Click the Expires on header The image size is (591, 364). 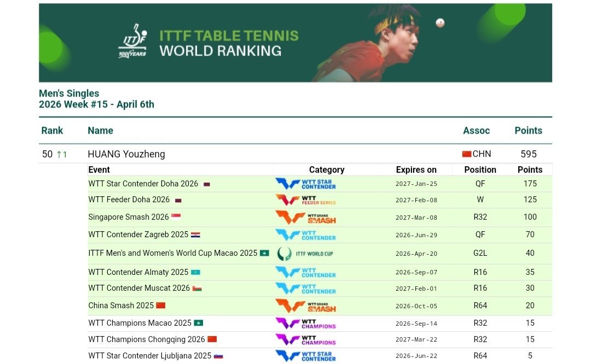point(416,170)
